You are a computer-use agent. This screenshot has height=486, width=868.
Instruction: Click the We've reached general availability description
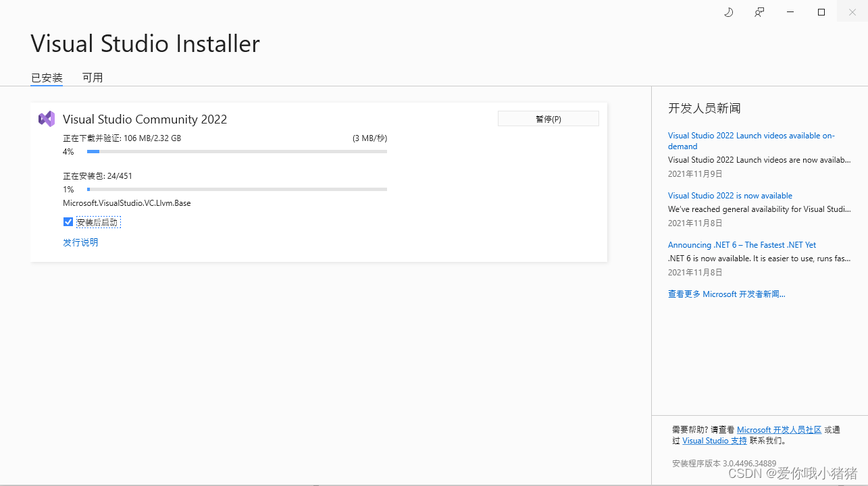[x=759, y=209]
